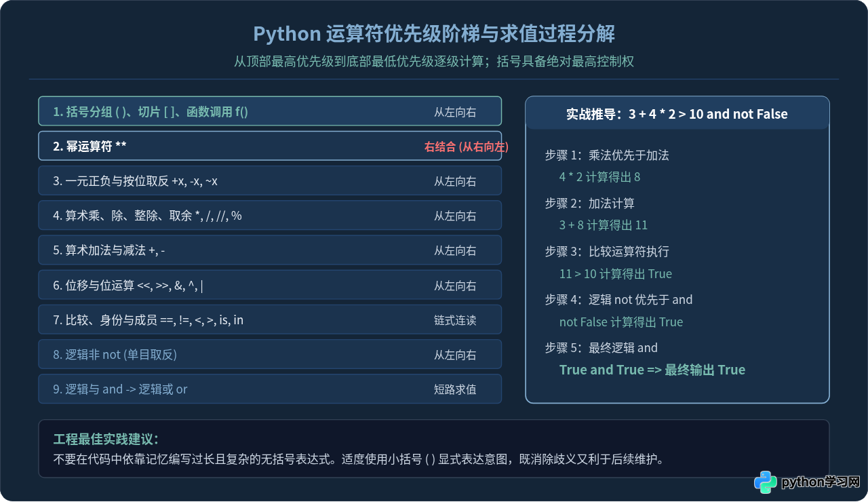Click '步骤 1：乘法优先于加法'
868x502 pixels.
[607, 155]
